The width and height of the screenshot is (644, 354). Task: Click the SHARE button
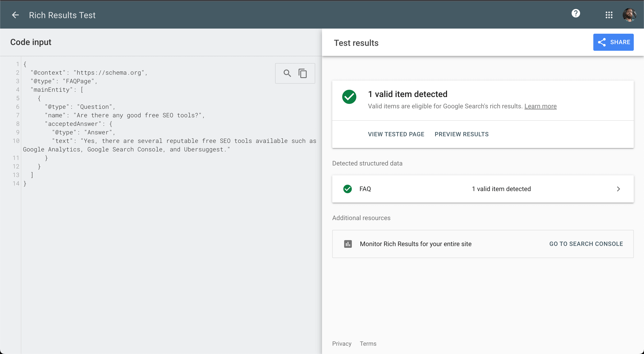pyautogui.click(x=613, y=42)
